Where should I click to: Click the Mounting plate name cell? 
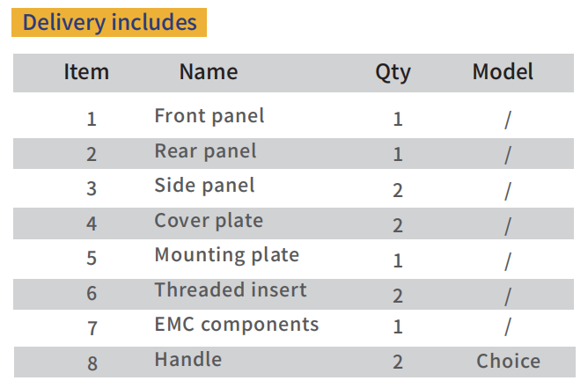[x=227, y=255]
